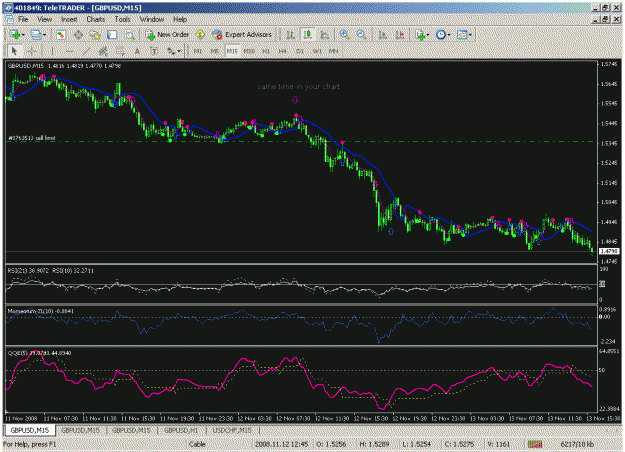625x452 pixels.
Task: Open the Tools menu
Action: pyautogui.click(x=122, y=19)
